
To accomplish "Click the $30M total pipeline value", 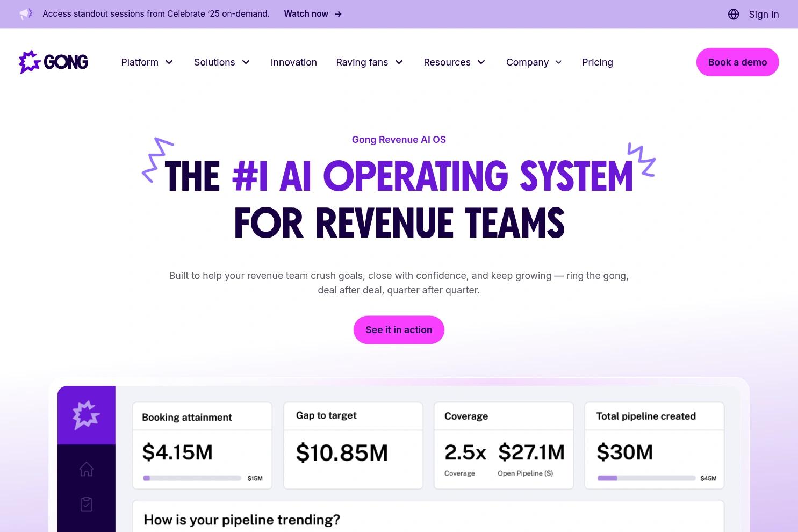I will pos(624,452).
